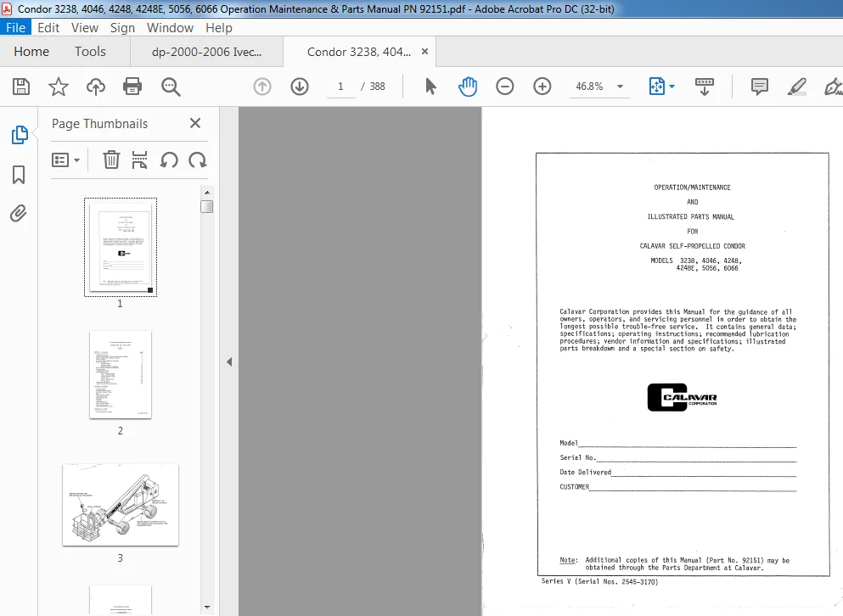Activate the Selection arrow tool
843x616 pixels.
pos(430,87)
